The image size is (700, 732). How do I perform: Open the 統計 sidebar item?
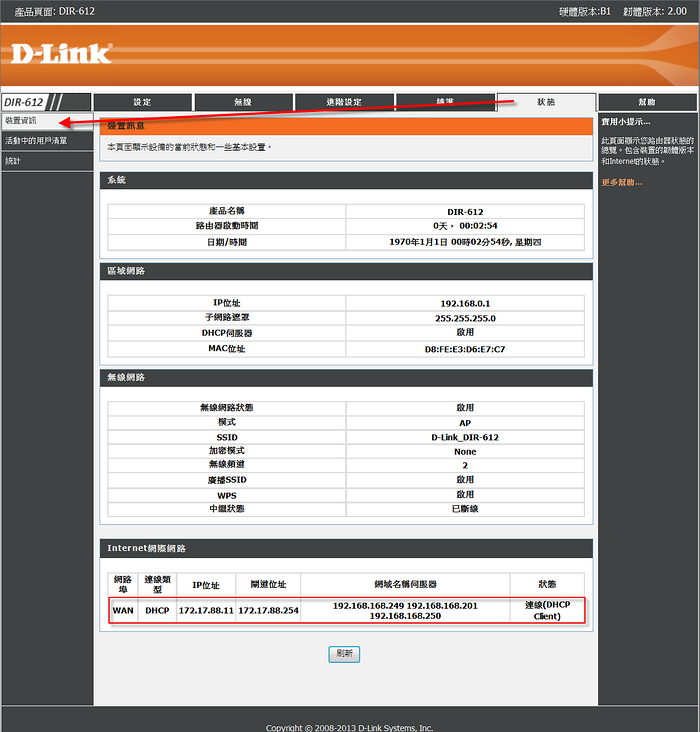13,161
